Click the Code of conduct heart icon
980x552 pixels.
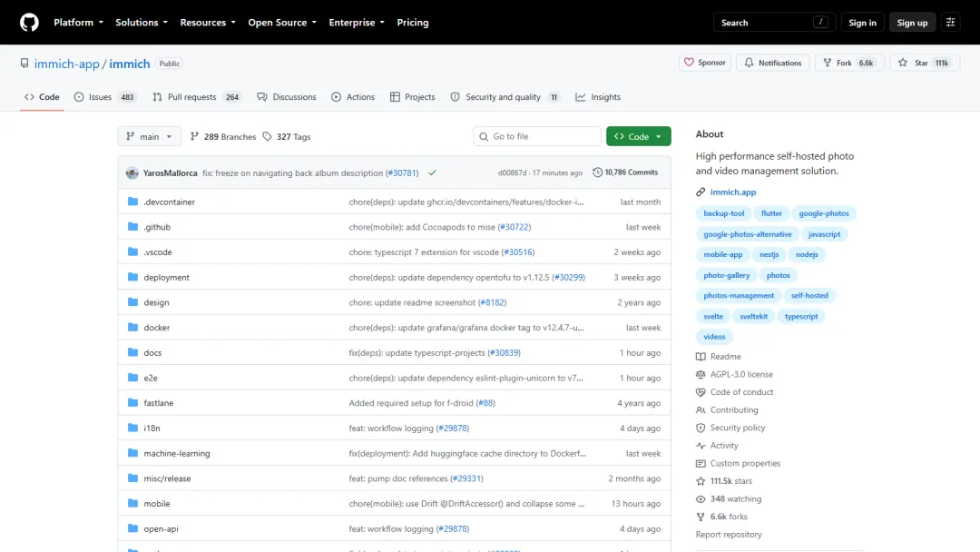click(x=701, y=392)
